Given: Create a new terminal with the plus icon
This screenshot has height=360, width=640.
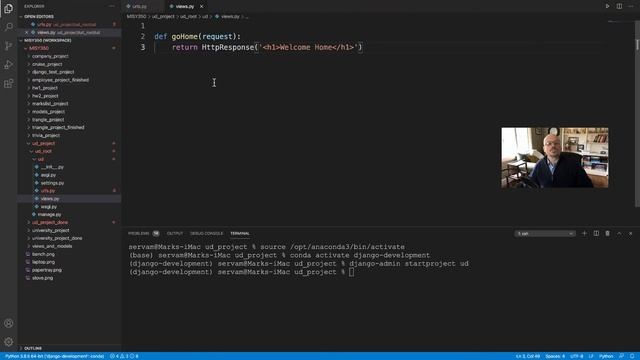Looking at the screenshot, I should tap(584, 233).
